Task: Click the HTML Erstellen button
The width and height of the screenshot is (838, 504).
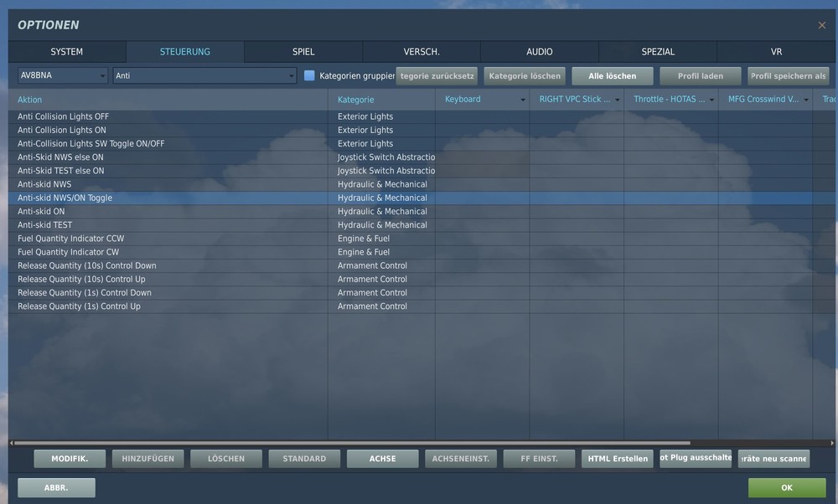Action: coord(618,459)
